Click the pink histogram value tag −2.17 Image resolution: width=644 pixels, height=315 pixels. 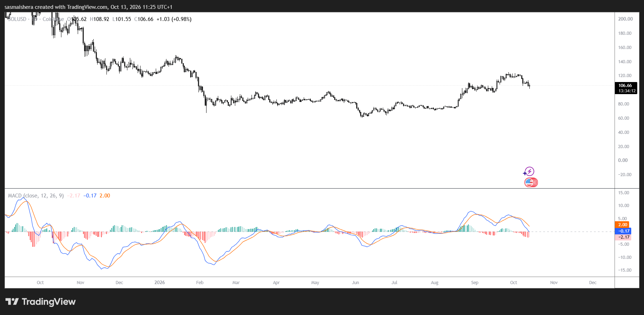(623, 237)
